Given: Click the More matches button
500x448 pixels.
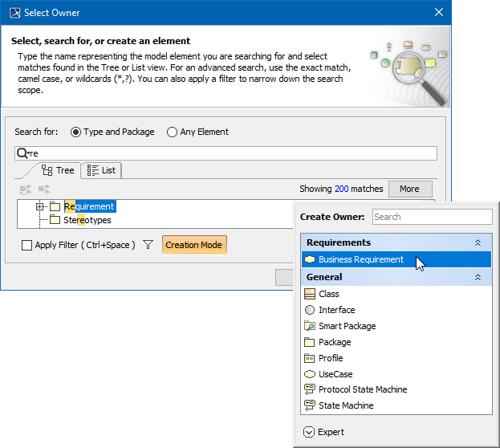Looking at the screenshot, I should point(410,189).
